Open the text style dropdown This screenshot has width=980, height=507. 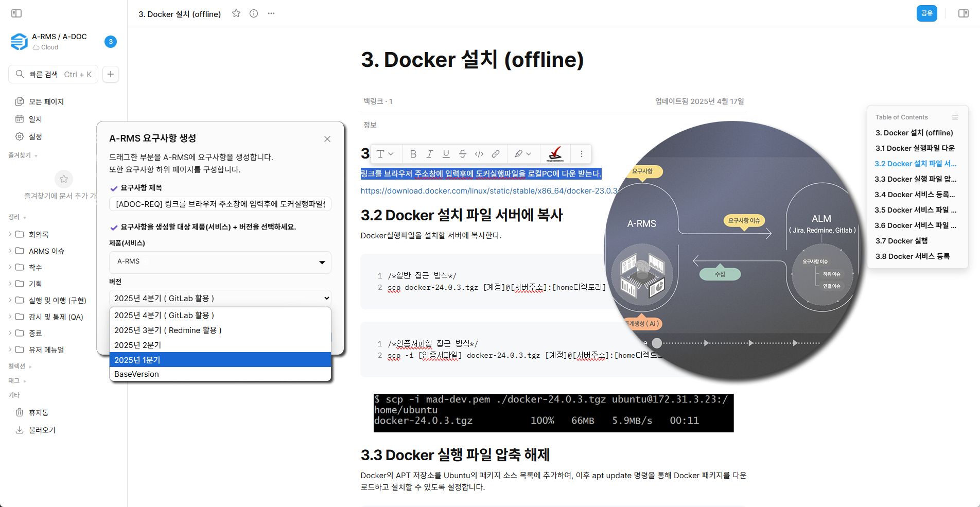click(x=384, y=154)
